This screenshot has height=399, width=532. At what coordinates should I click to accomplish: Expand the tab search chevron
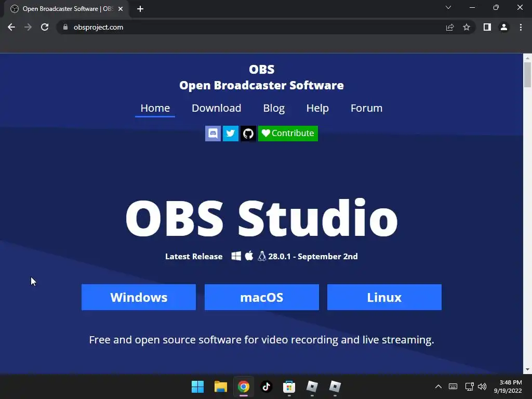tap(448, 7)
